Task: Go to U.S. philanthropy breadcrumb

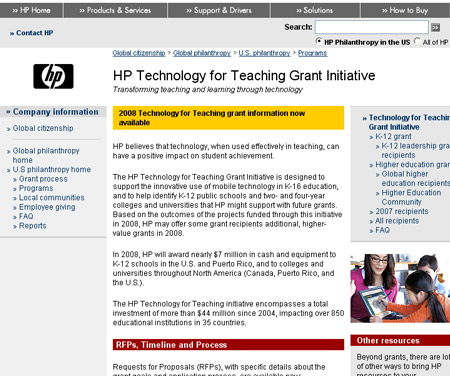Action: click(x=264, y=53)
